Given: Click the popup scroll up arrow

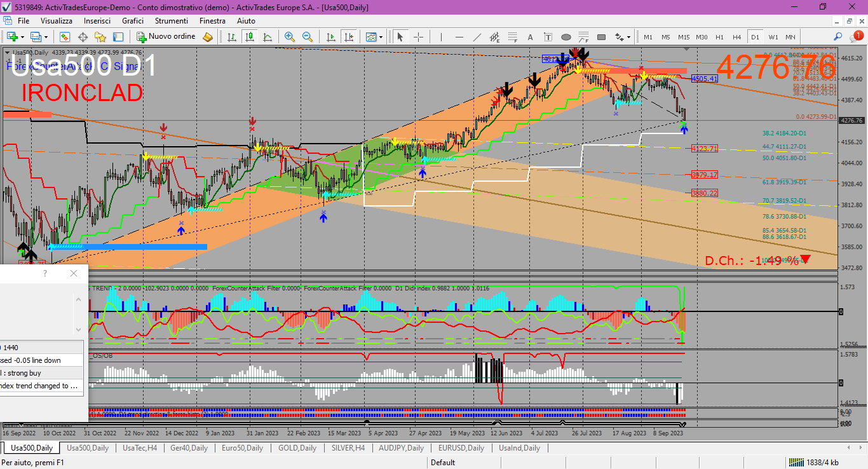Looking at the screenshot, I should pos(79,300).
